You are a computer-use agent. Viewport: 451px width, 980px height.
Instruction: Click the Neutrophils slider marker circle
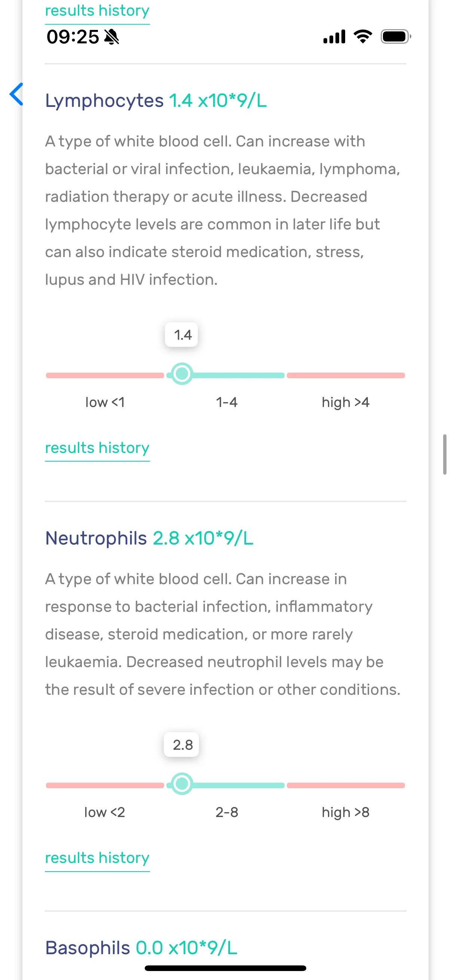tap(182, 784)
